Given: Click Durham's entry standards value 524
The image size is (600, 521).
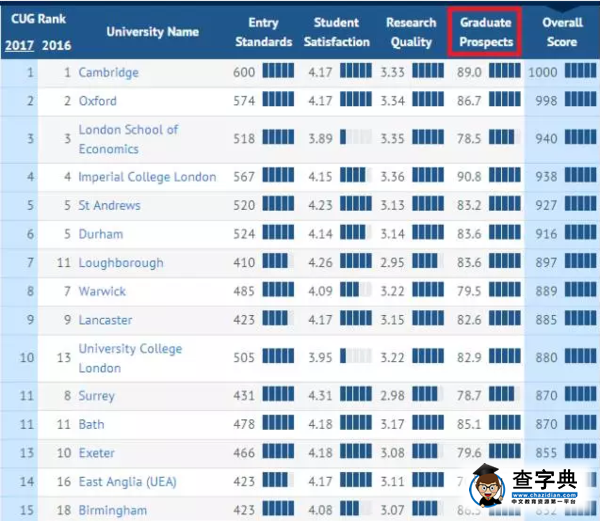Looking at the screenshot, I should [244, 234].
